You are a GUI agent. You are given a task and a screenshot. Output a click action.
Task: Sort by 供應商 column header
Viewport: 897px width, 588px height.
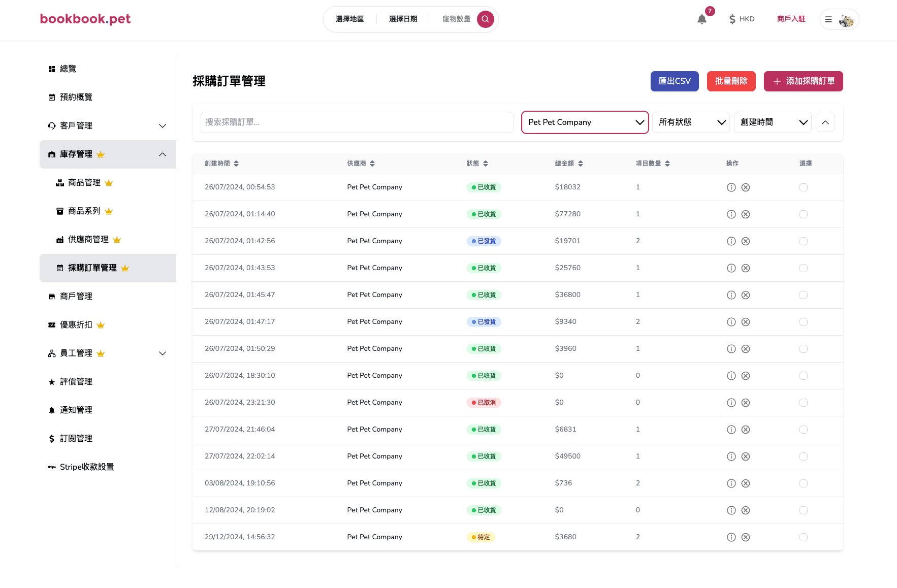click(x=361, y=164)
